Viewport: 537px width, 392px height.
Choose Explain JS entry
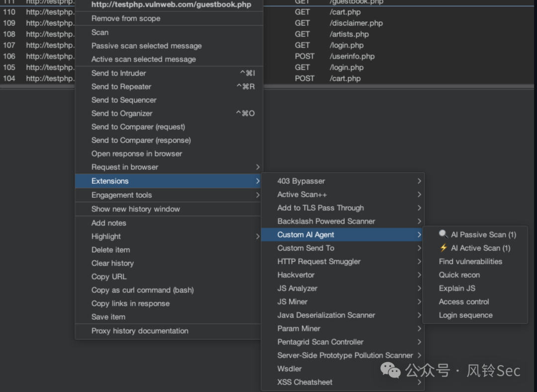point(457,288)
